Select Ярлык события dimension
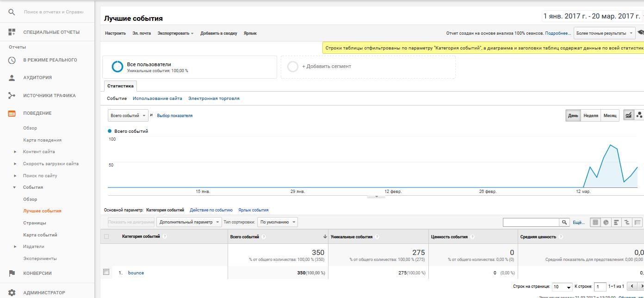The height and width of the screenshot is (298, 644). pyautogui.click(x=253, y=210)
